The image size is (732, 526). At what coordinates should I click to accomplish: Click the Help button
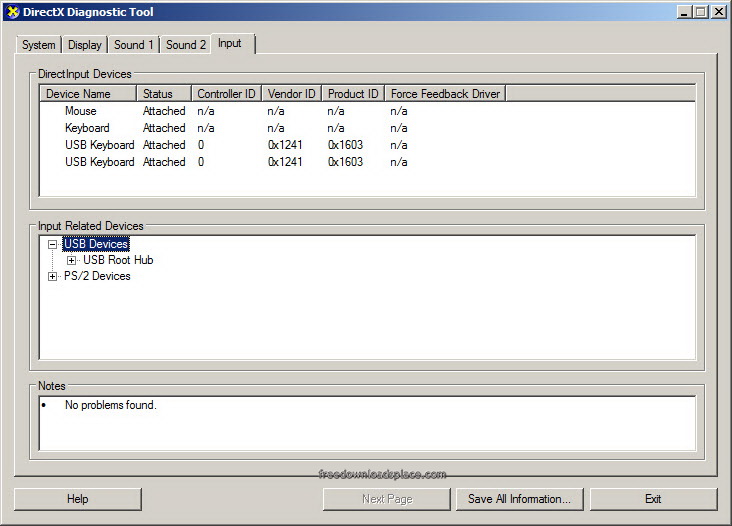(78, 499)
